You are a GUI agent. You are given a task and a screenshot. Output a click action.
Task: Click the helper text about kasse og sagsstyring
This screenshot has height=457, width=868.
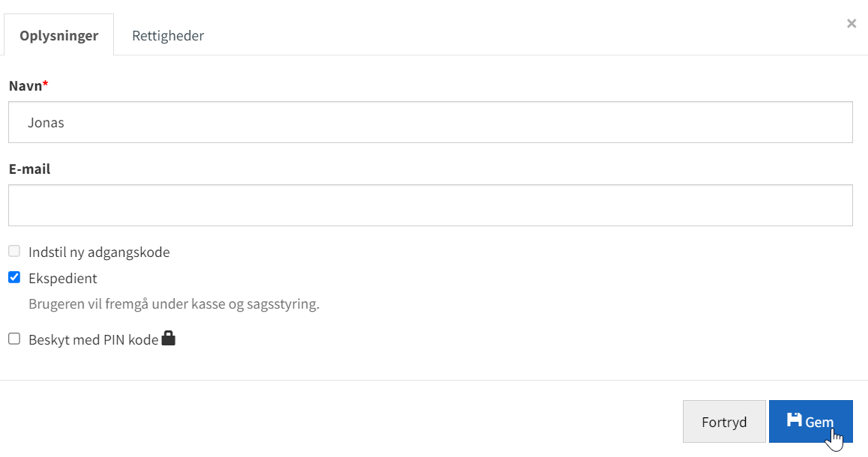174,303
